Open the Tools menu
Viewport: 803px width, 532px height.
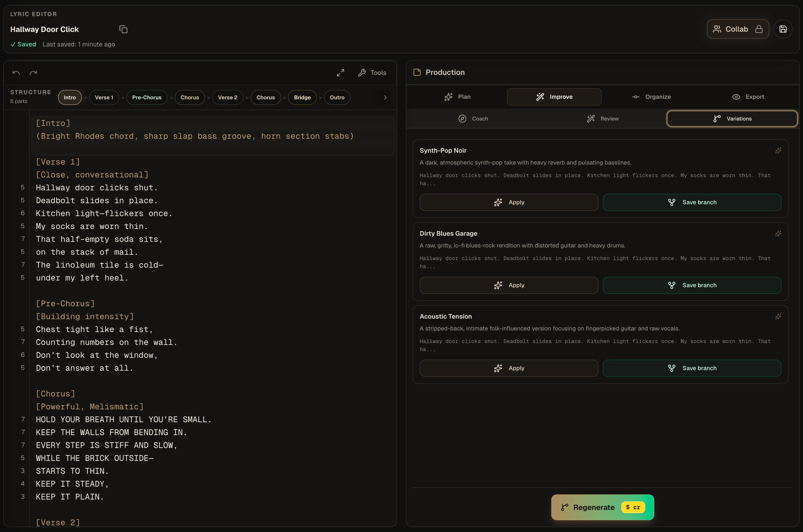point(372,73)
